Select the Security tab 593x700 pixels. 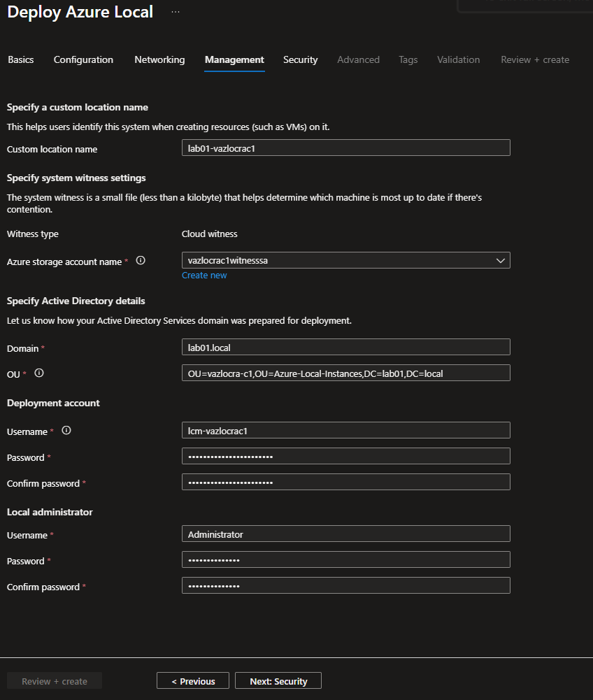point(300,59)
